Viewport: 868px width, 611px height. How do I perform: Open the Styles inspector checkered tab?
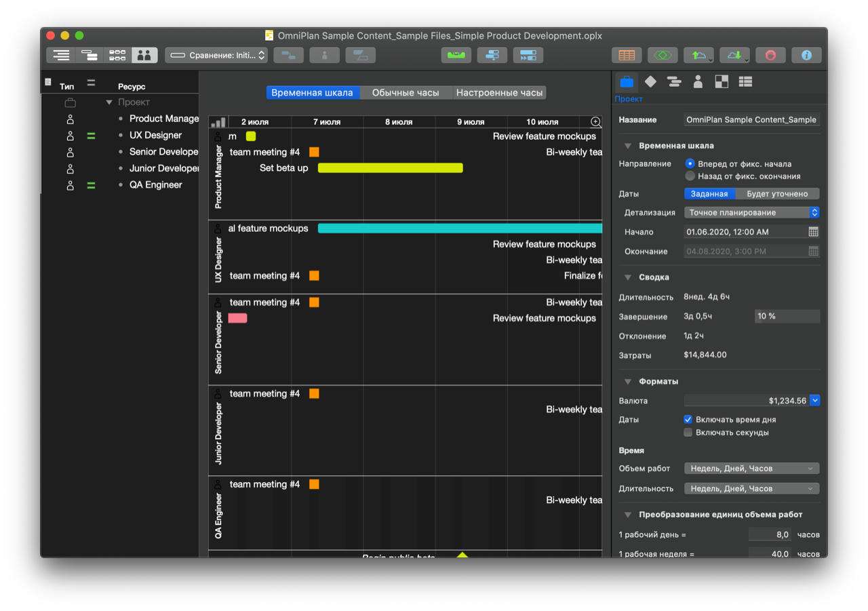722,82
